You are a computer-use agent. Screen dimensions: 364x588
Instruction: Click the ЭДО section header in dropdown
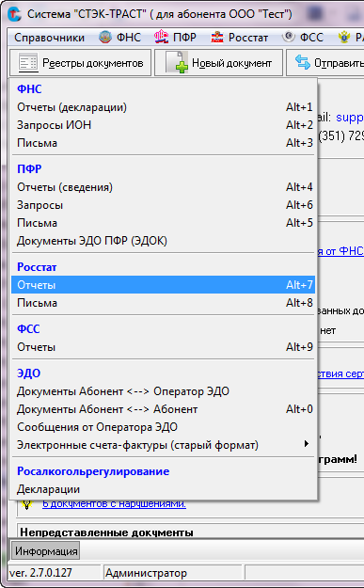(x=28, y=373)
